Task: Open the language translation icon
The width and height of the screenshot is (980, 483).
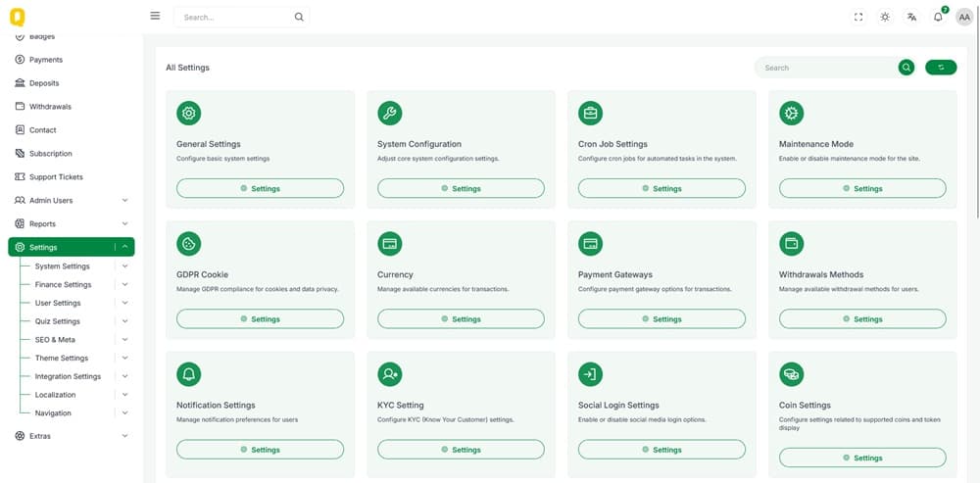Action: point(911,17)
